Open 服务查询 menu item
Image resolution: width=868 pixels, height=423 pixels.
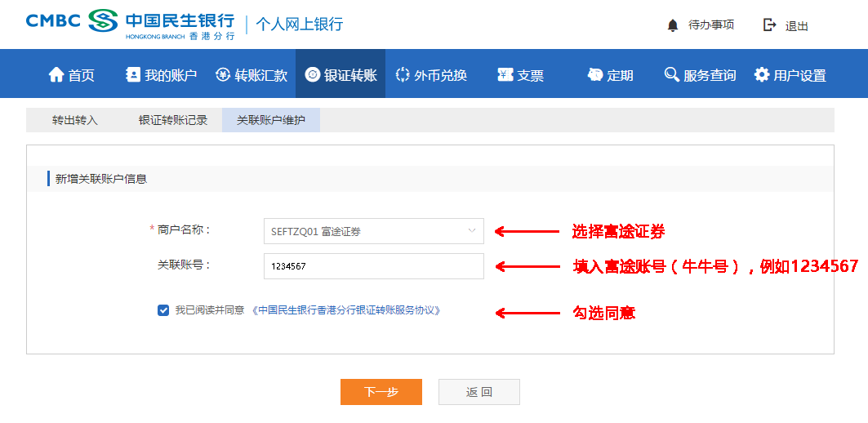pyautogui.click(x=701, y=75)
